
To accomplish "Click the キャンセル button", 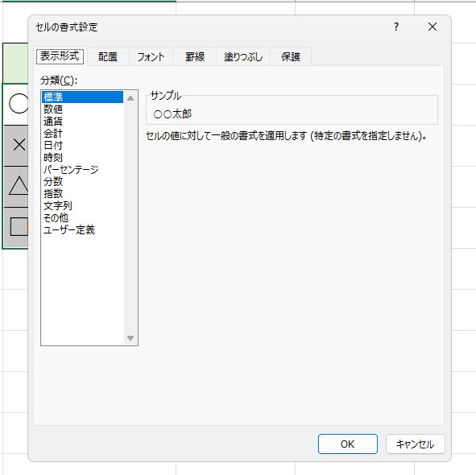I will pos(415,444).
